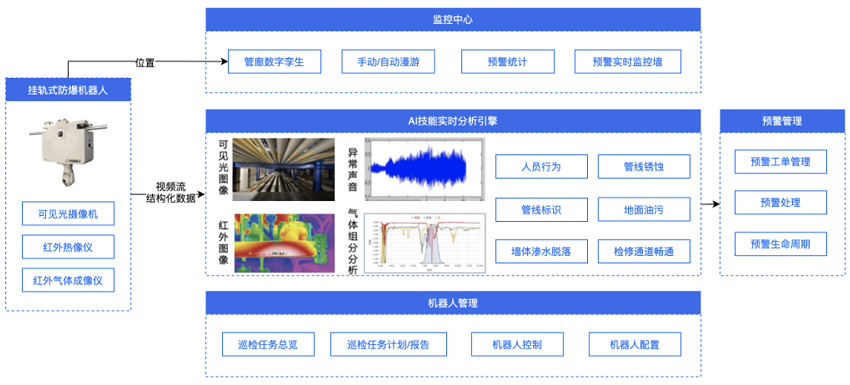Click the 预警生命周期 box

point(781,244)
